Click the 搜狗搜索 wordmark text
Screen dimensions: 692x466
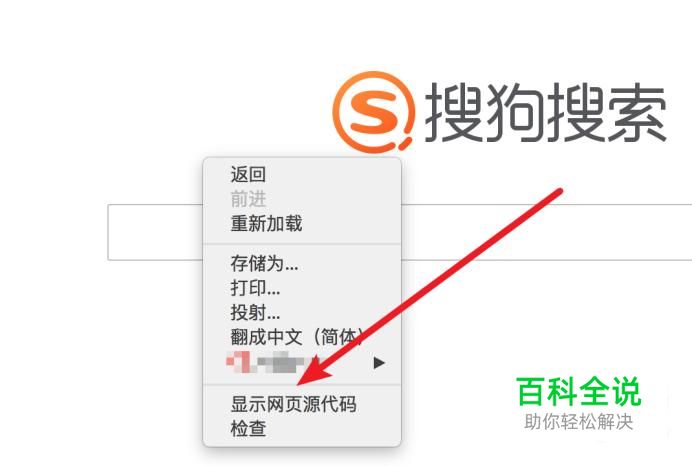pos(545,113)
